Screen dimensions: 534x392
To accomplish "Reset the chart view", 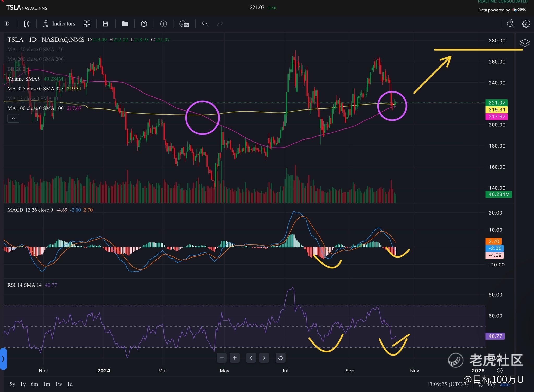I will pyautogui.click(x=281, y=358).
